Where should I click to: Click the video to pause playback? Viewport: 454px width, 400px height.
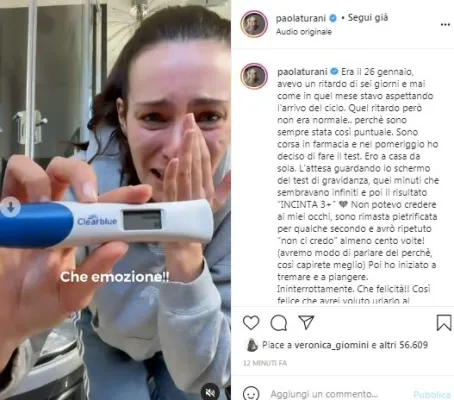(115, 200)
